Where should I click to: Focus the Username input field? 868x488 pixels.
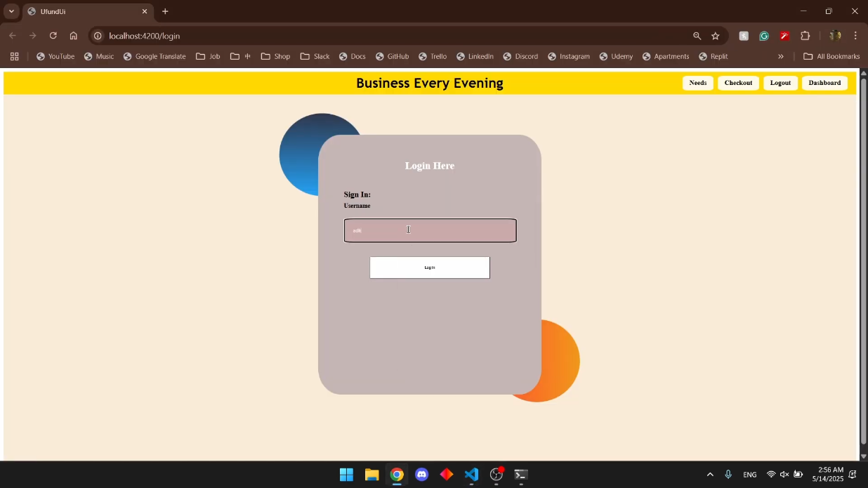[x=430, y=230]
